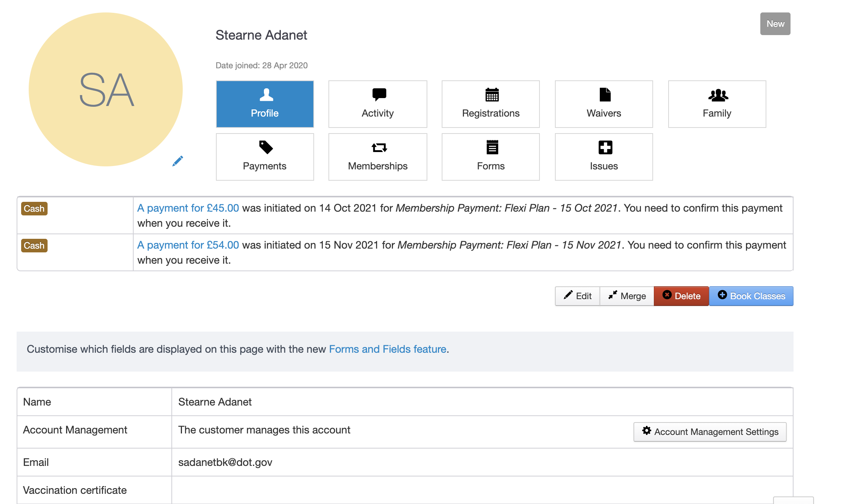Open the Waivers document tab

(604, 104)
